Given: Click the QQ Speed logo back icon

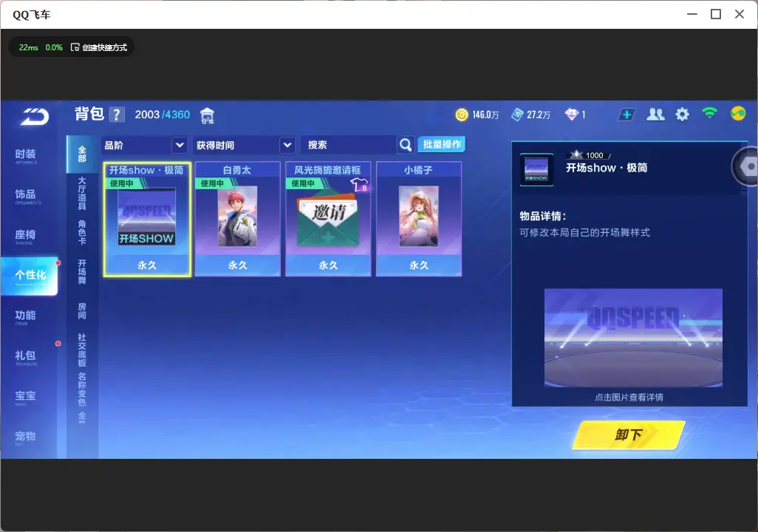Looking at the screenshot, I should [34, 117].
